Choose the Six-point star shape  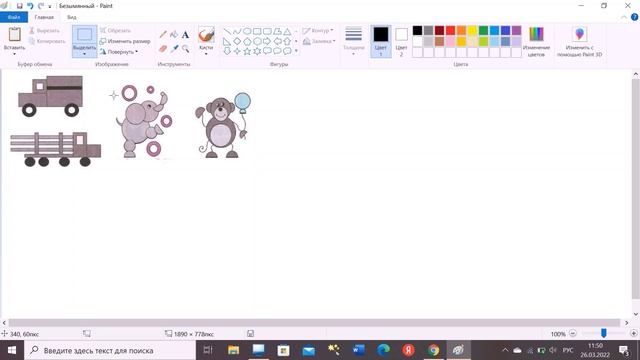pos(257,51)
